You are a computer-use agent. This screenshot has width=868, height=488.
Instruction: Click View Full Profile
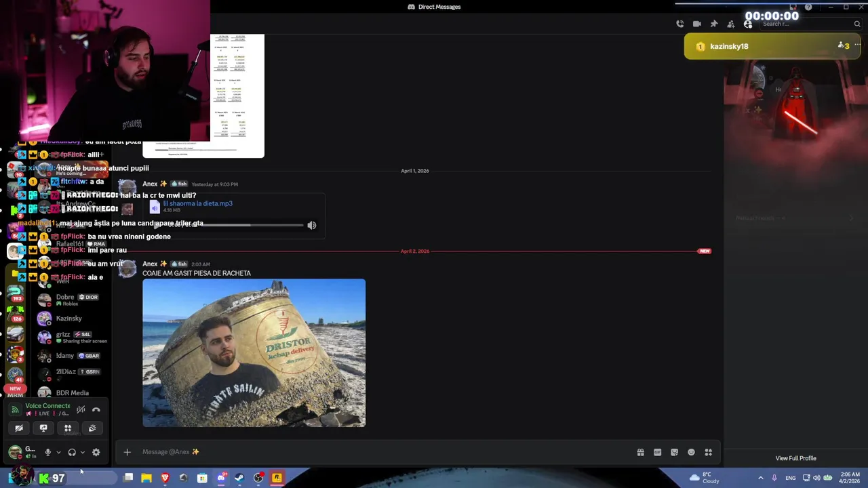click(795, 458)
